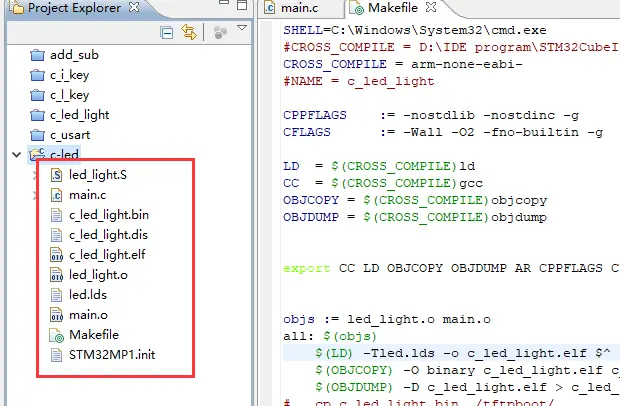Click the file icon of led.lds
Image resolution: width=620 pixels, height=406 pixels.
tap(57, 295)
